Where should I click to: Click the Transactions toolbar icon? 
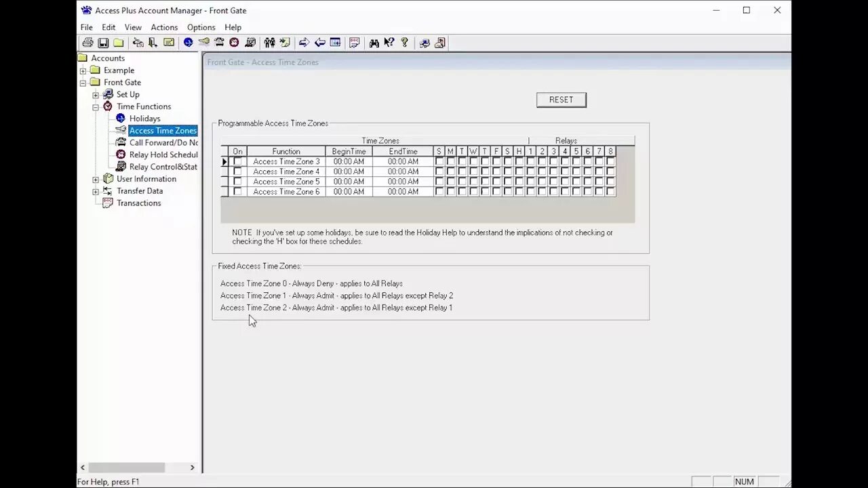pos(354,43)
